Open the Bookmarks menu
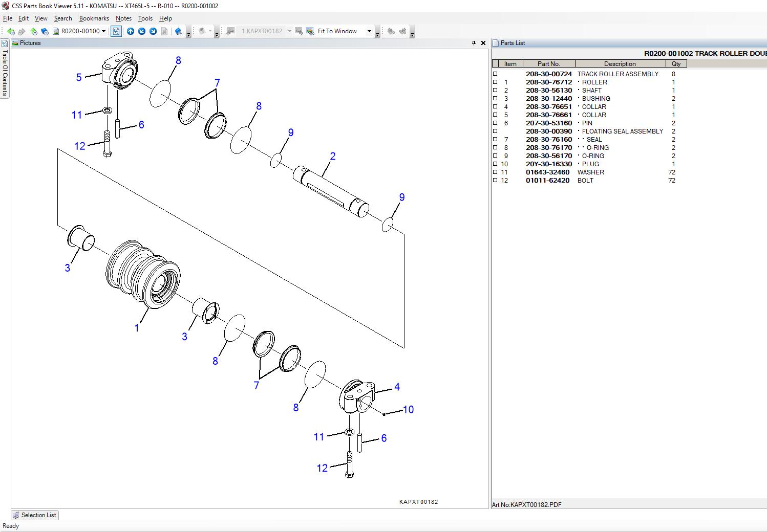Image resolution: width=767 pixels, height=532 pixels. (94, 18)
